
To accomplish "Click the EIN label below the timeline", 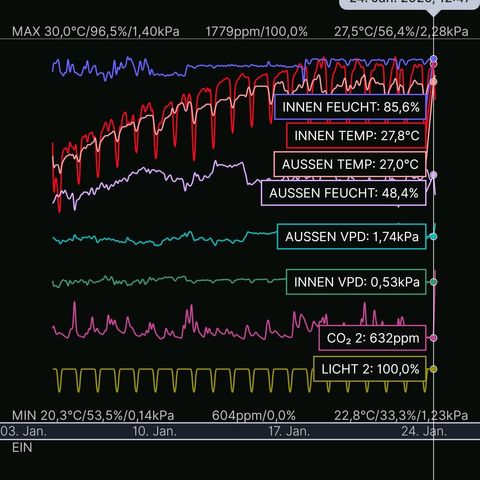I will pos(22,448).
